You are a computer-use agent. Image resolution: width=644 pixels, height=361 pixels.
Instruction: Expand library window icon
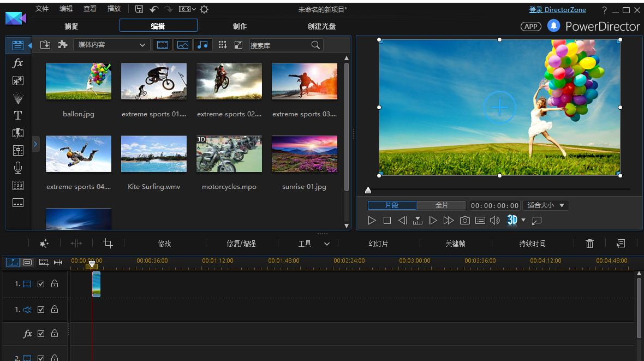click(238, 45)
